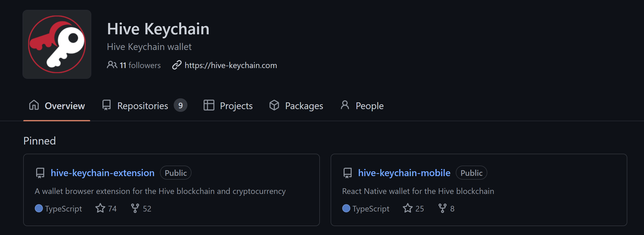Click fork icon on hive-keychain-mobile card

click(x=442, y=208)
